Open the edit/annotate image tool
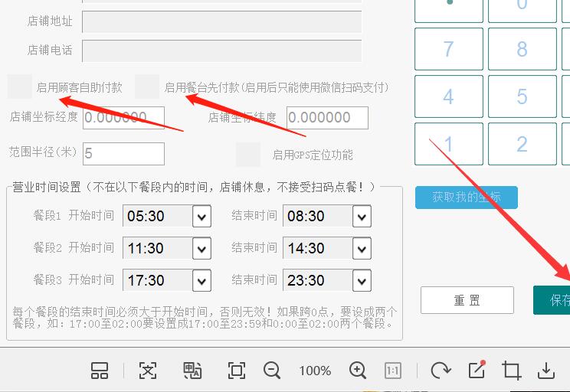This screenshot has width=570, height=392. (x=477, y=370)
